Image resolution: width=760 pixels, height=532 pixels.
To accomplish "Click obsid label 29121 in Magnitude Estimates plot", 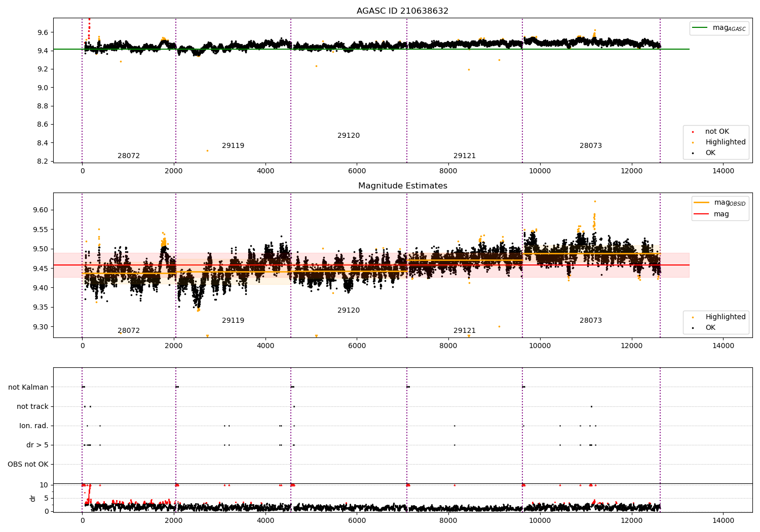I will coord(465,330).
